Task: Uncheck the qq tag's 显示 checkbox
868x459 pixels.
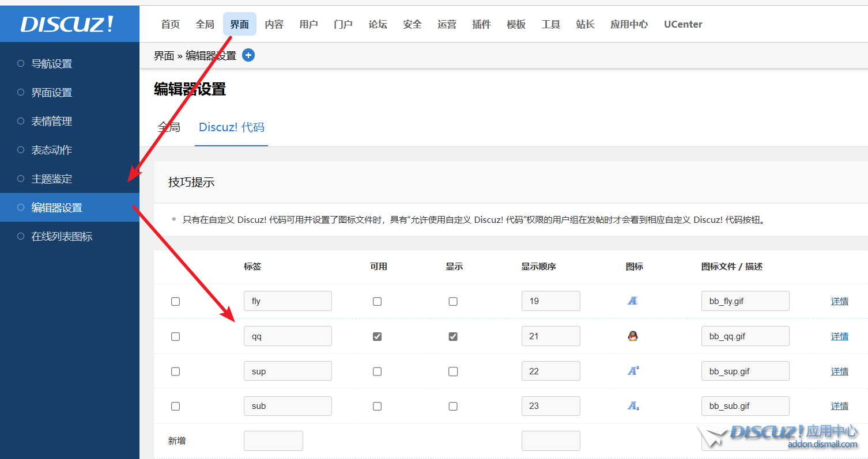Action: pos(453,336)
